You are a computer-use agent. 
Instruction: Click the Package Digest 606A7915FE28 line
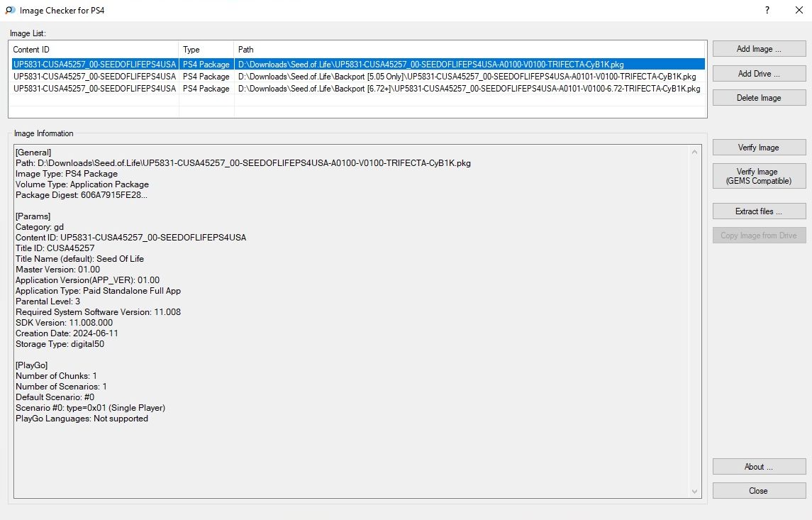pos(82,195)
